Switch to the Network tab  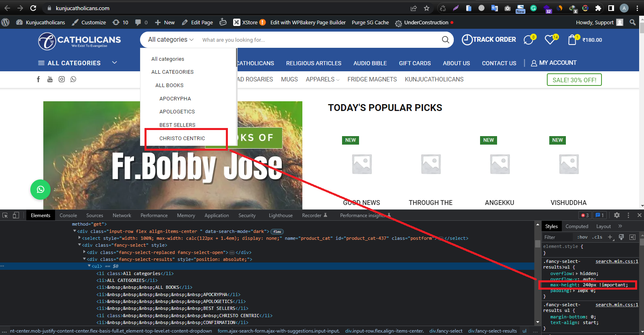(x=122, y=216)
